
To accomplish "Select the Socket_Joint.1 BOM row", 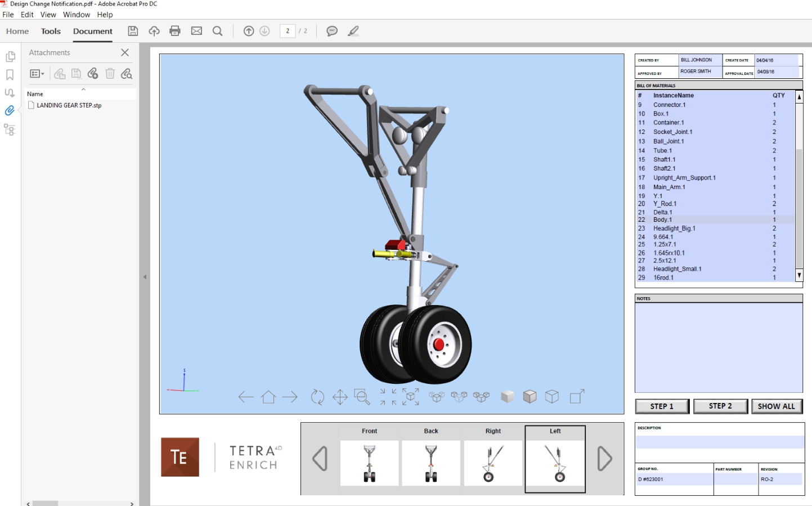I will (x=715, y=132).
